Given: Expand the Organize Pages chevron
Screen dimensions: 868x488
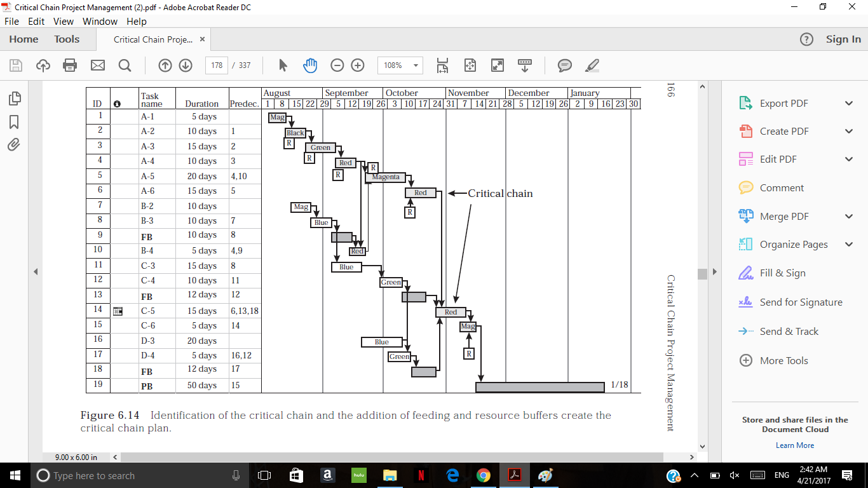Looking at the screenshot, I should 849,245.
